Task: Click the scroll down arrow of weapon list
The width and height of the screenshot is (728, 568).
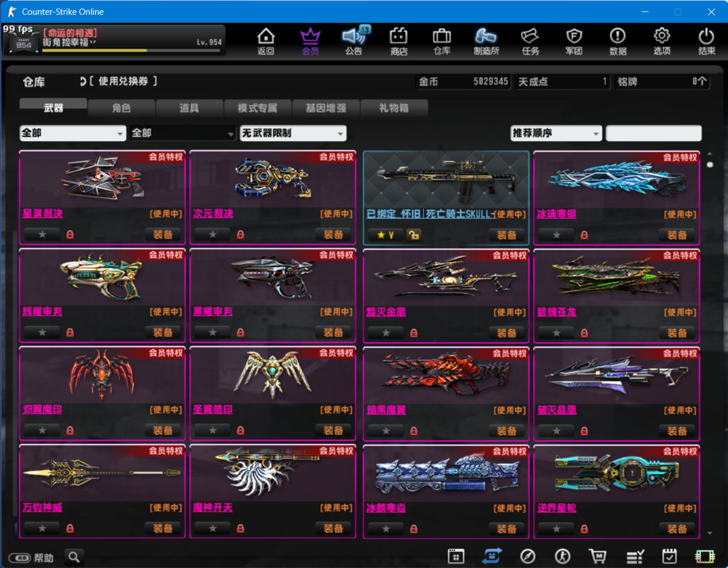Action: coord(709,533)
